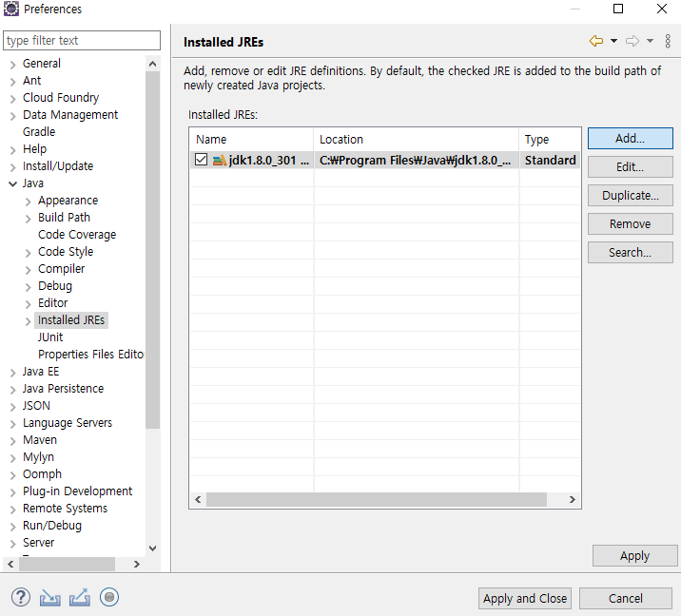Open the forward history dropdown arrow
Screen dimensions: 681x616
click(x=650, y=41)
